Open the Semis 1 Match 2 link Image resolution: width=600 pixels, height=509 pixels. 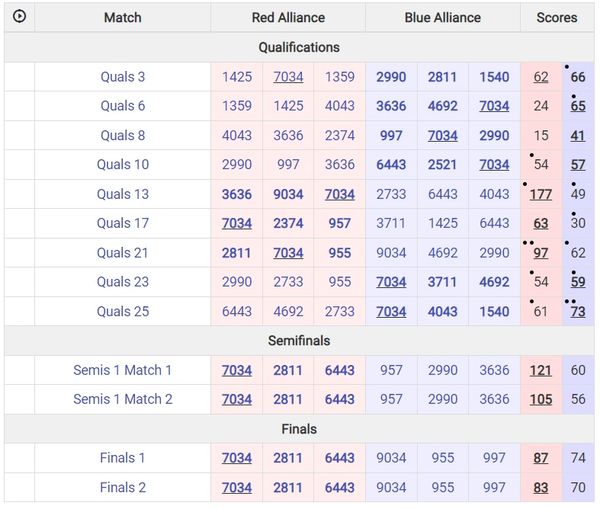pos(122,399)
